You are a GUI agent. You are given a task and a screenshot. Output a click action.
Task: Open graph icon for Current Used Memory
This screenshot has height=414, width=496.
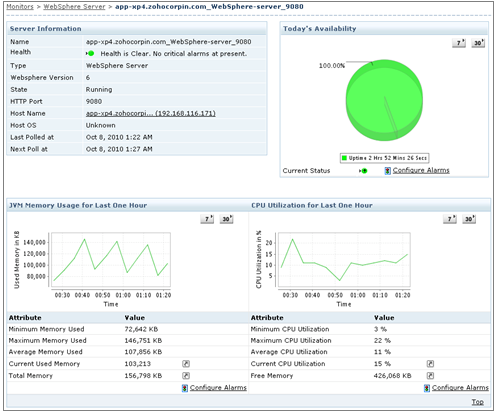click(186, 364)
